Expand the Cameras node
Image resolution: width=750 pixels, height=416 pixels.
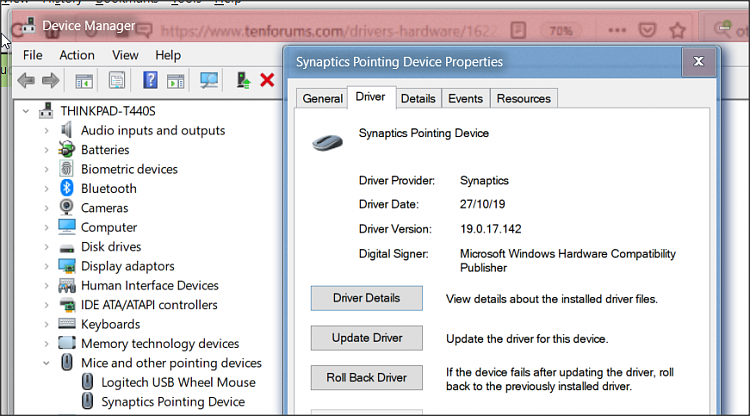tap(46, 208)
